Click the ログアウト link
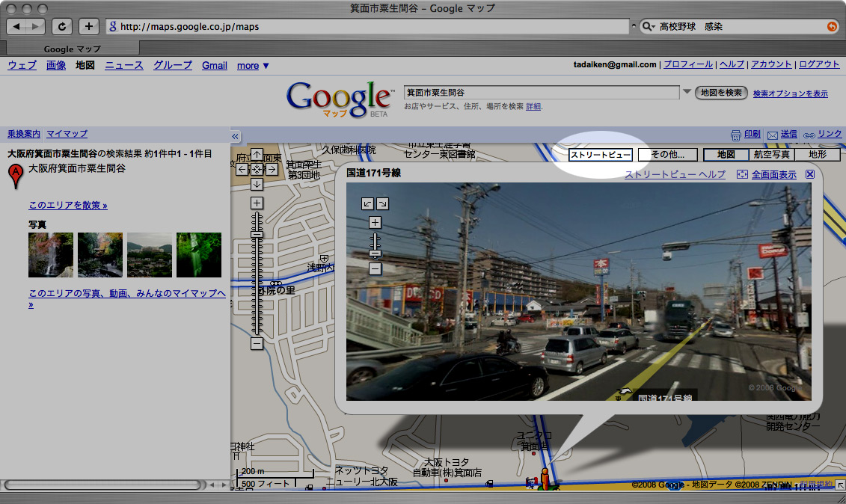The height and width of the screenshot is (504, 846). pos(819,64)
